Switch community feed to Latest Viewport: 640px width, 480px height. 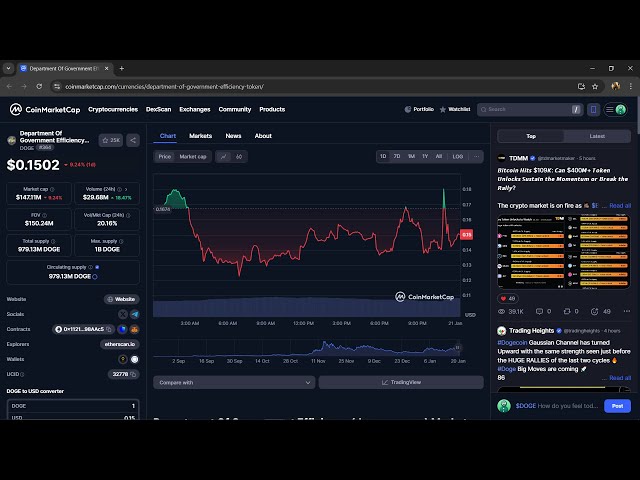pyautogui.click(x=597, y=136)
